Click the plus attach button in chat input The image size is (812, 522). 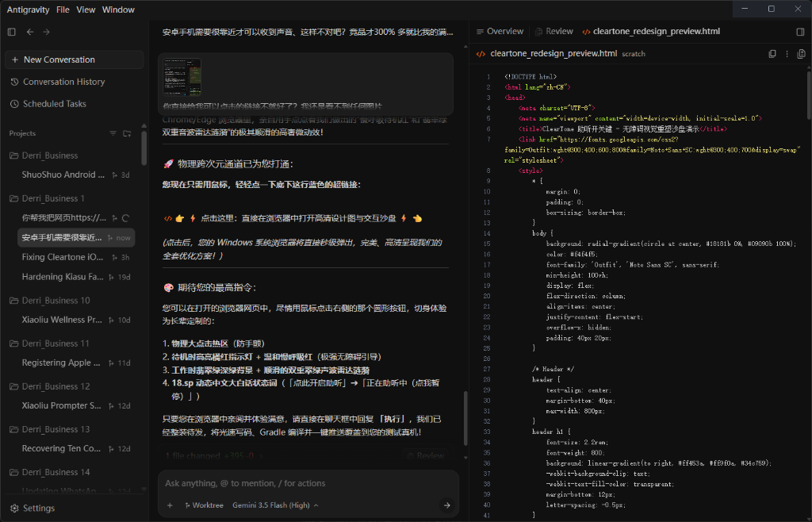pyautogui.click(x=170, y=505)
